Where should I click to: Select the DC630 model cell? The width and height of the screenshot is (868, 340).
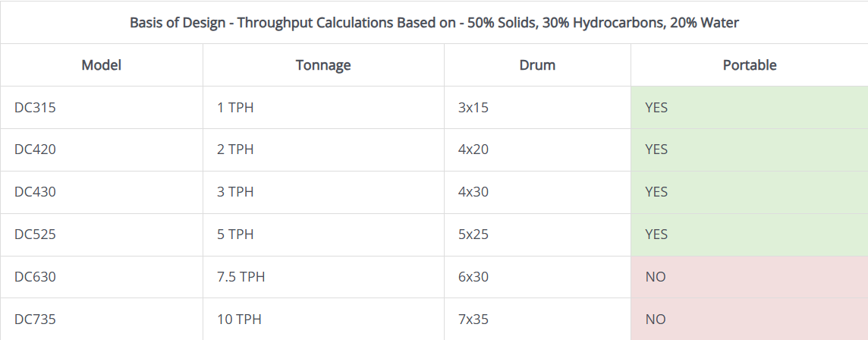35,277
